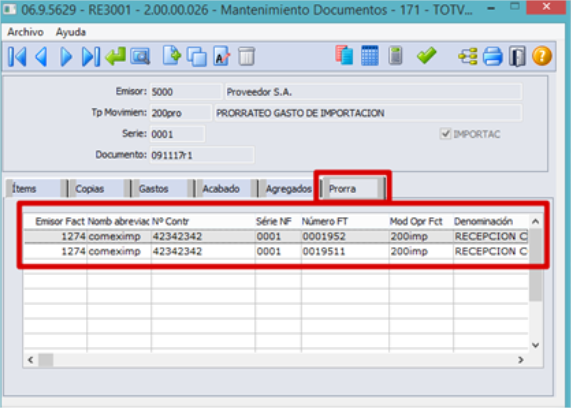Screen dimensions: 571x408
Task: Open the blue calendar grid icon
Action: [370, 55]
